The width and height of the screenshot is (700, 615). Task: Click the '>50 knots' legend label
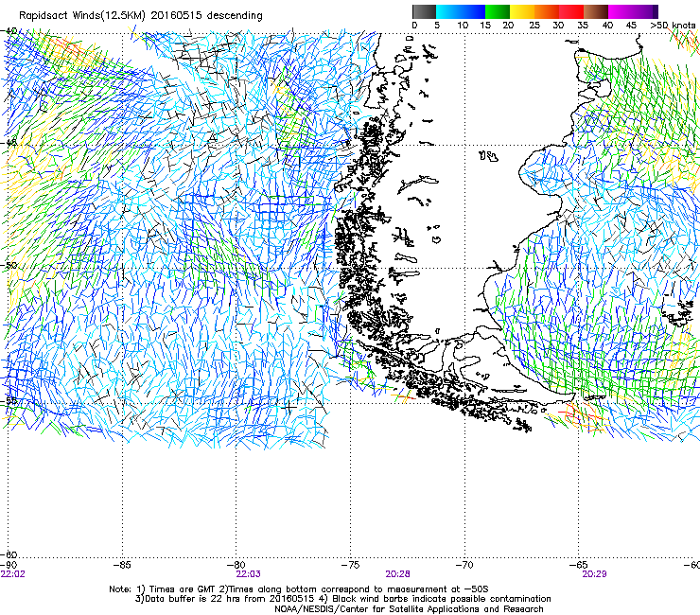pos(673,26)
